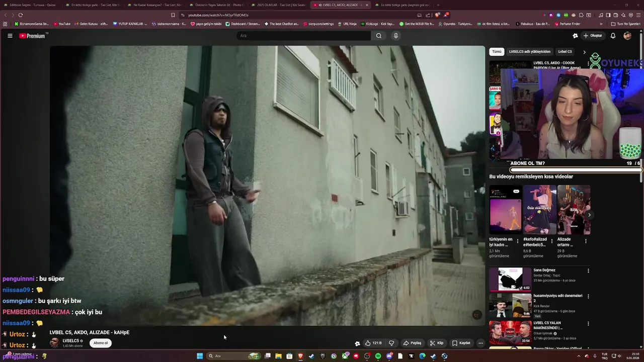The image size is (644, 362).
Task: Select the Lvbel C5 filter chip
Action: [x=565, y=51]
